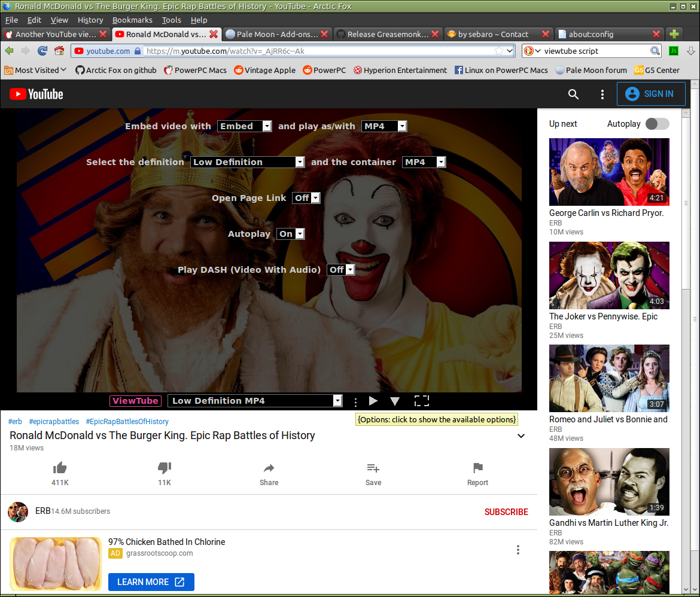Click ViewTube download triangle
Screen dimensions: 700x597
click(395, 401)
